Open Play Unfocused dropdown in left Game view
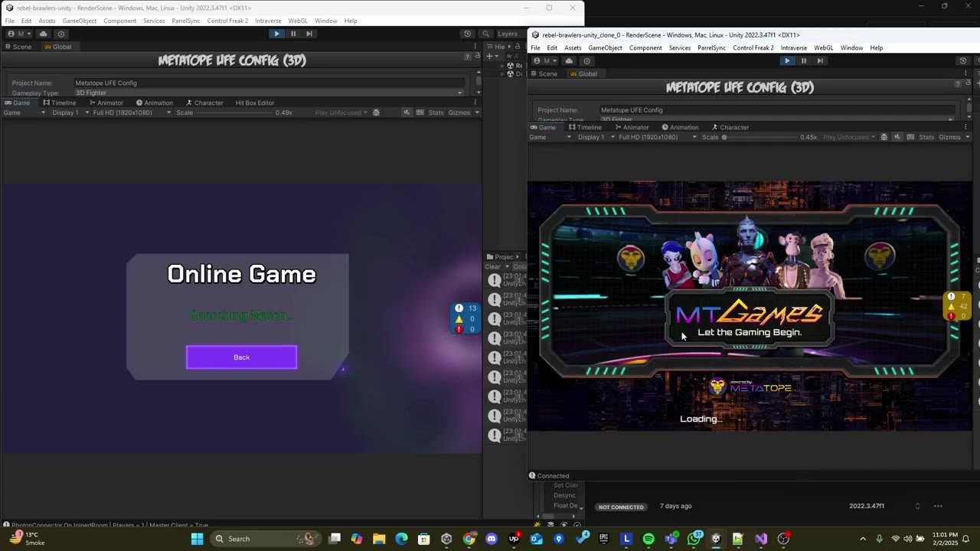Viewport: 980px width, 551px height. pyautogui.click(x=341, y=112)
